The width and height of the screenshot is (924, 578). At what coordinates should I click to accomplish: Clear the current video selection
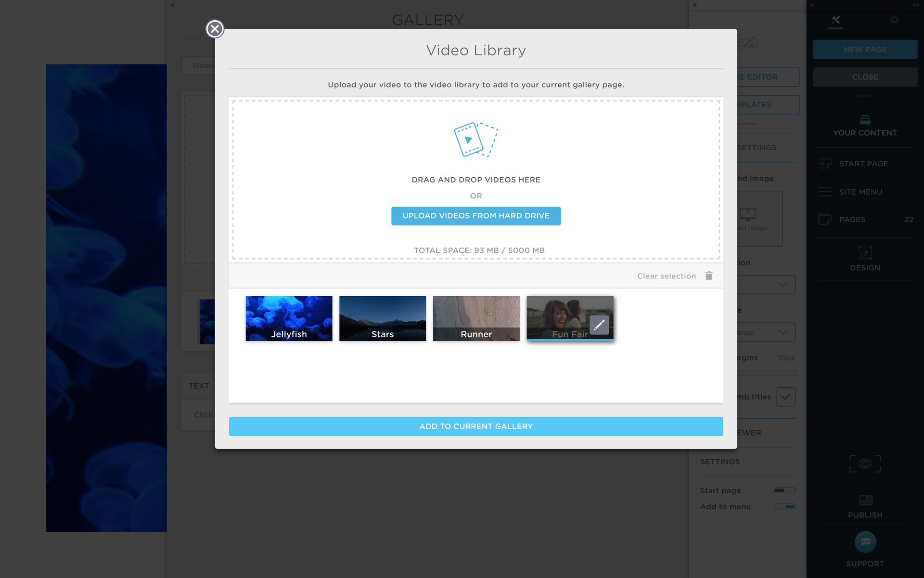click(666, 276)
